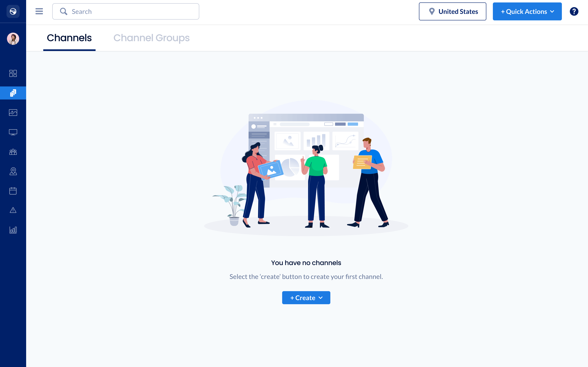The height and width of the screenshot is (367, 588).
Task: Open the reports bar chart icon
Action: click(x=13, y=230)
